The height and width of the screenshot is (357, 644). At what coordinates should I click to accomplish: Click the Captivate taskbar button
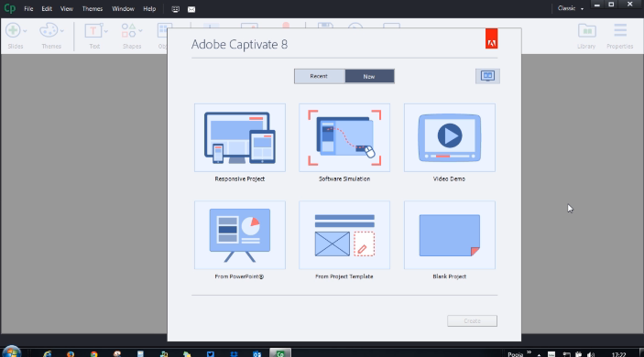(280, 353)
